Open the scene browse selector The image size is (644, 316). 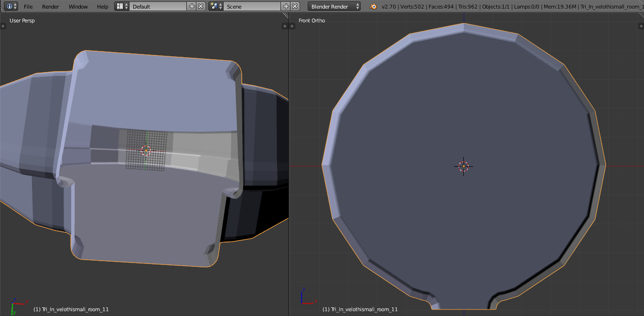click(216, 6)
